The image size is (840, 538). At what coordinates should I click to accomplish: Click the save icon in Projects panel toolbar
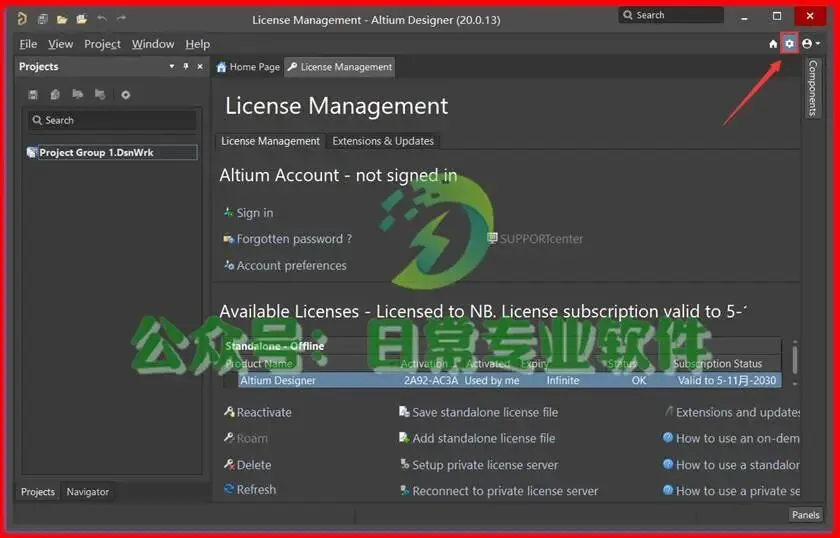(x=33, y=95)
